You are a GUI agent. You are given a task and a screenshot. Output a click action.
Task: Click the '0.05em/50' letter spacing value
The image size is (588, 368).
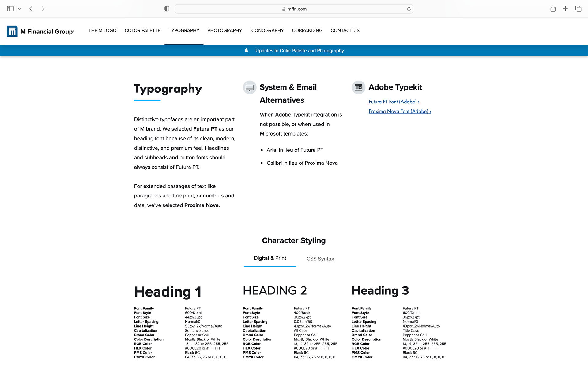(303, 322)
